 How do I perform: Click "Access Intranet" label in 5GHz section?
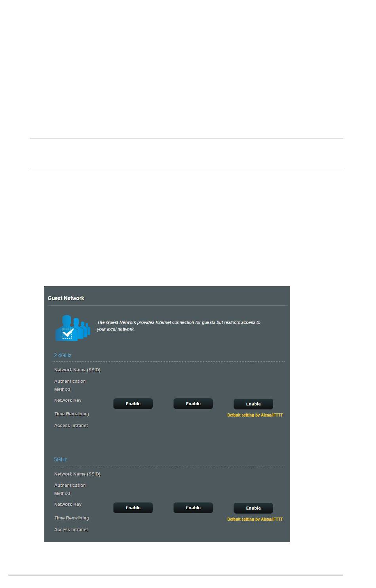tap(71, 530)
